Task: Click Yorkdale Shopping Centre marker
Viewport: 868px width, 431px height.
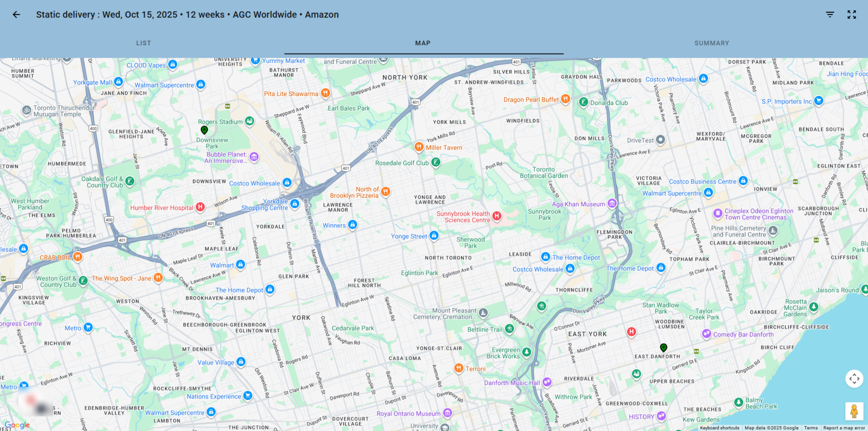Action: click(295, 204)
